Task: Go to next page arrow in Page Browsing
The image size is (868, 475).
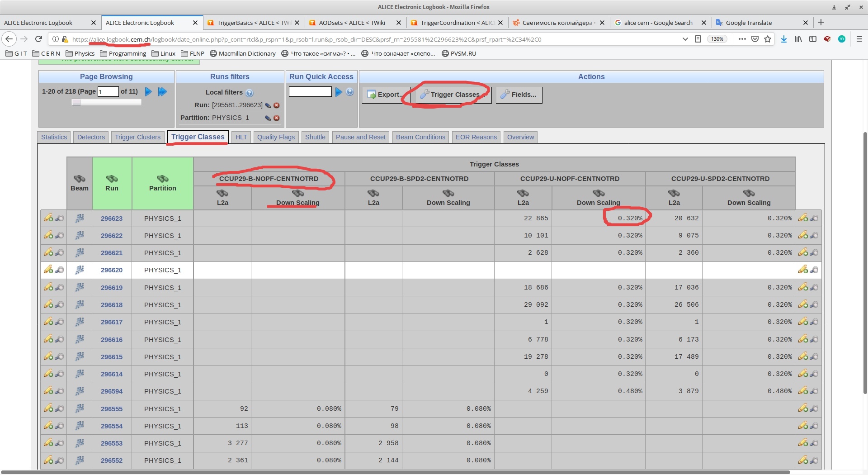Action: click(148, 92)
